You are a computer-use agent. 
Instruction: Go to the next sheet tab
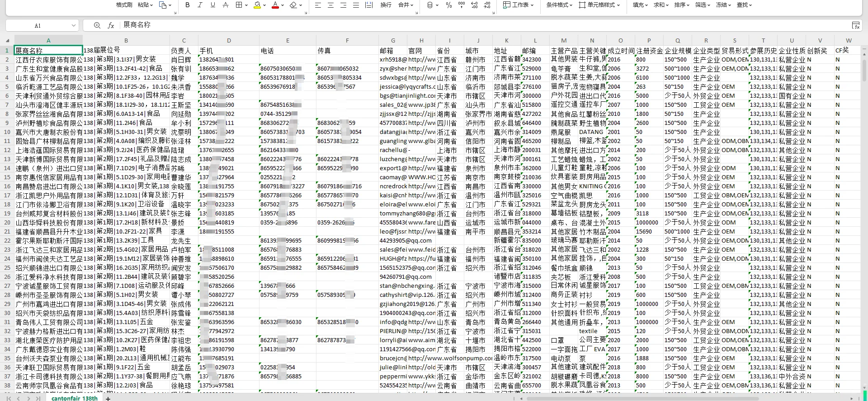tap(28, 398)
